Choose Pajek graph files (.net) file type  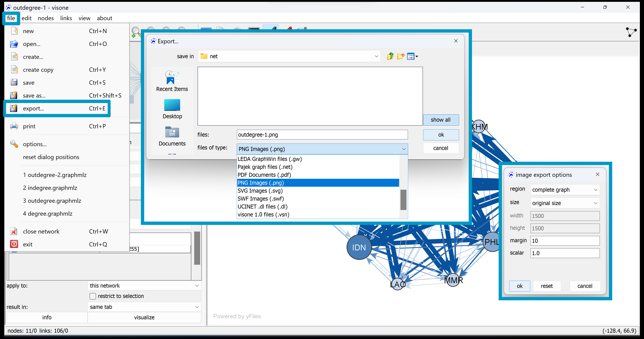(318, 167)
